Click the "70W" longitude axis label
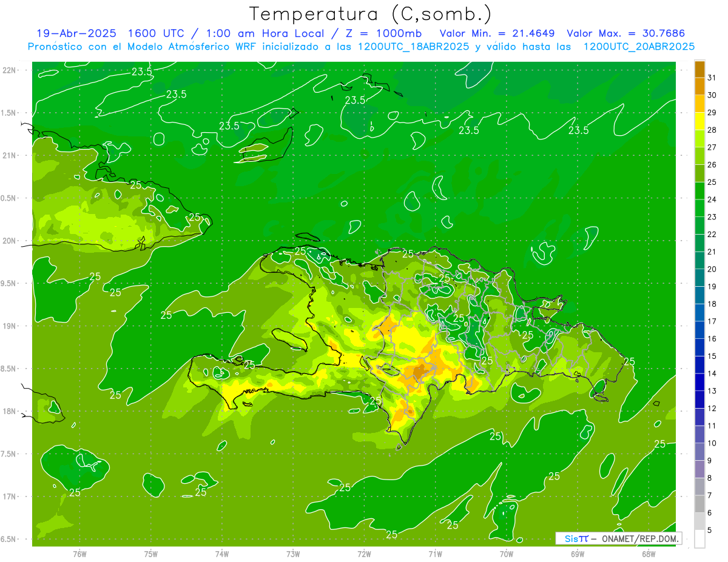Viewport: 728px width, 562px height. tap(507, 555)
